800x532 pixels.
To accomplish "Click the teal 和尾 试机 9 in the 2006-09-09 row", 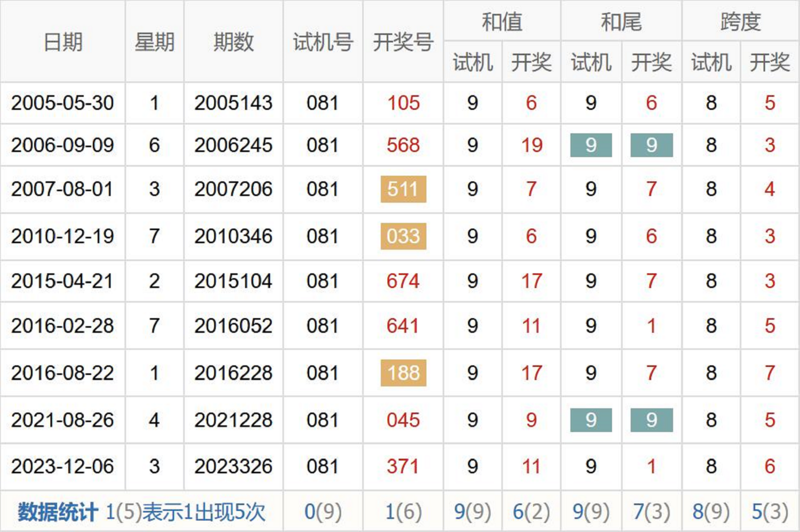I will click(x=591, y=145).
